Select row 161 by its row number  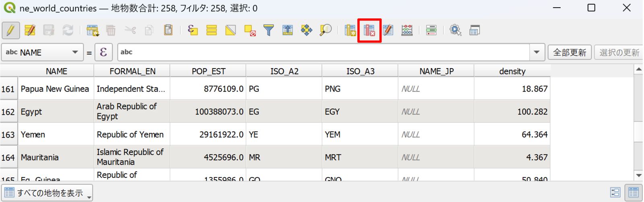(8, 89)
